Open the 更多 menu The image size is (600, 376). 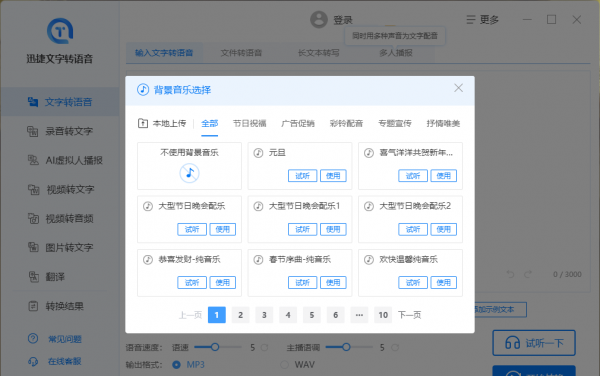[x=483, y=20]
